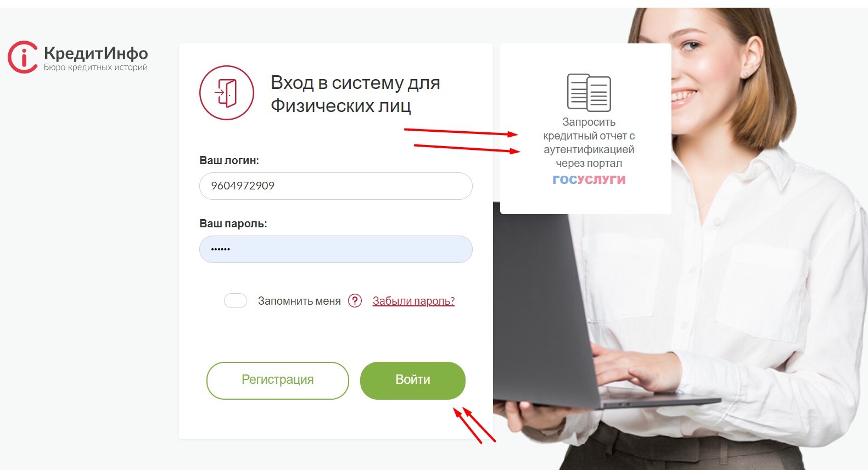
Task: Click the green Войти button
Action: point(413,381)
